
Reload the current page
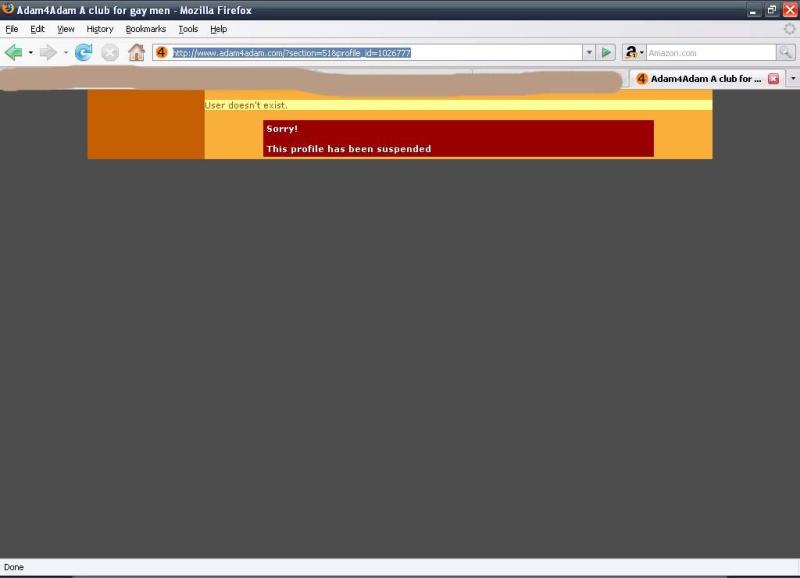coord(83,53)
